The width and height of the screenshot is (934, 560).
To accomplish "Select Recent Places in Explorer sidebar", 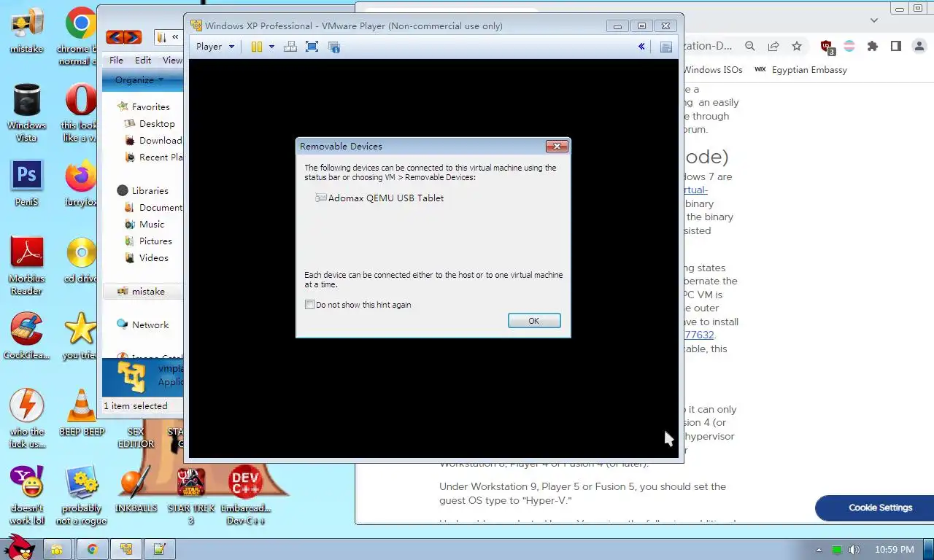I will pos(154,157).
